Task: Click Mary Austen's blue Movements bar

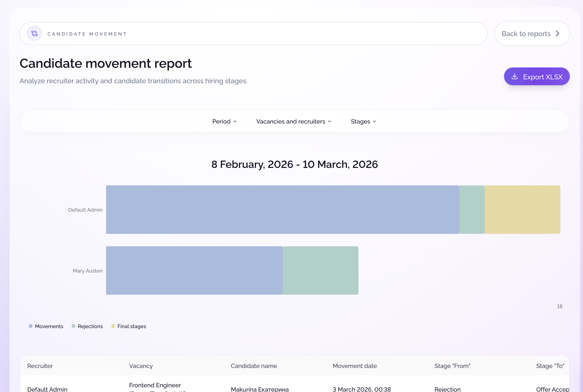Action: [194, 270]
